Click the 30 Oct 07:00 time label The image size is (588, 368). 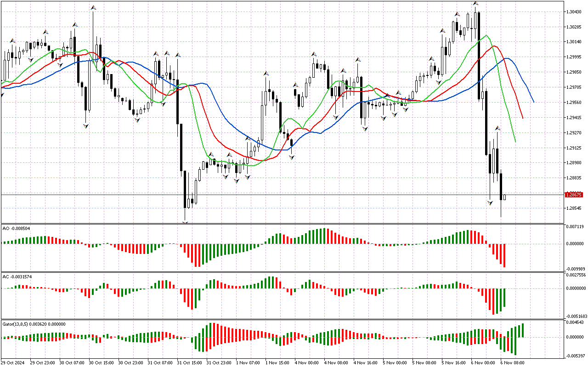coord(72,363)
